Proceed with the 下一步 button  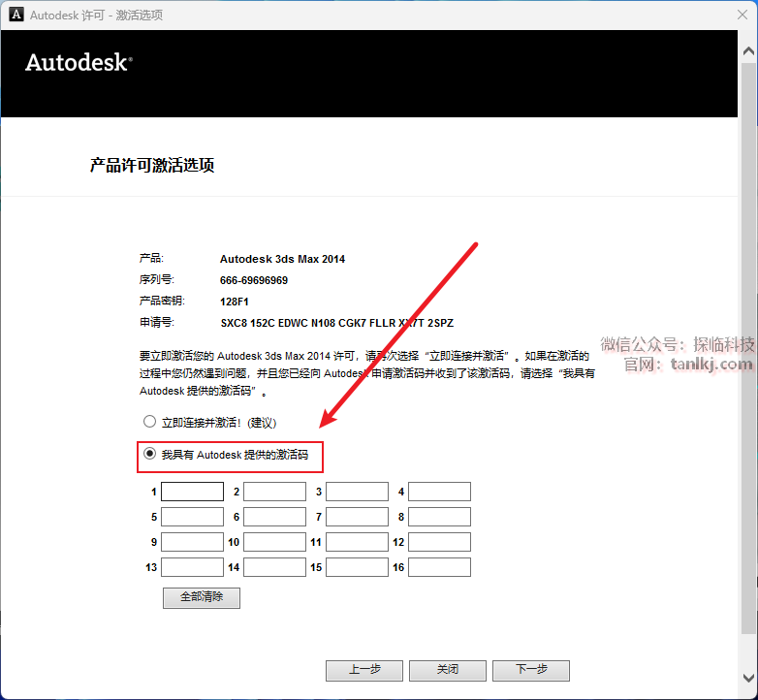(x=531, y=671)
